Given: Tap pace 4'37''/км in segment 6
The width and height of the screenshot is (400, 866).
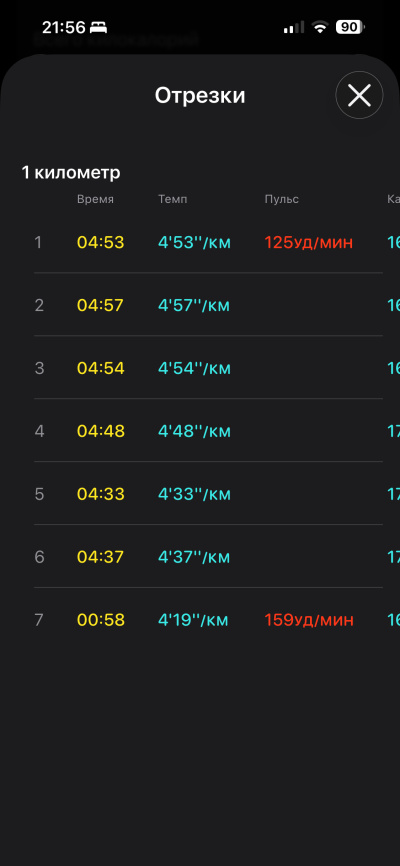Looking at the screenshot, I should (x=194, y=557).
